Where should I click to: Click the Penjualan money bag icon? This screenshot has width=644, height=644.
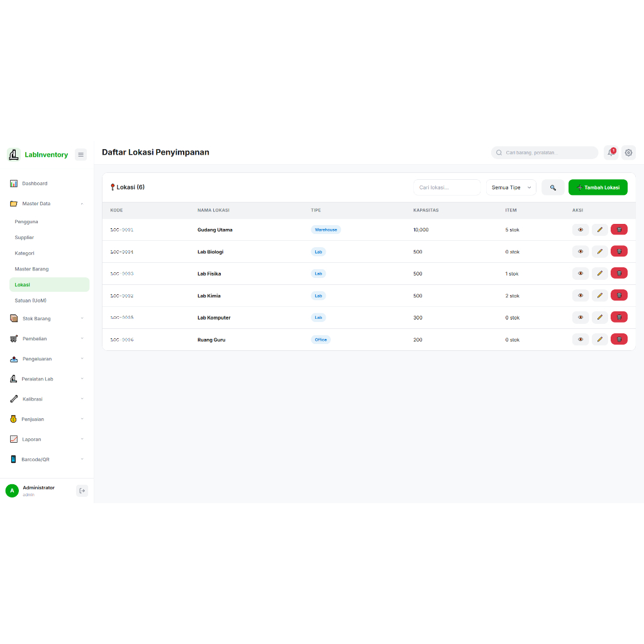tap(13, 419)
